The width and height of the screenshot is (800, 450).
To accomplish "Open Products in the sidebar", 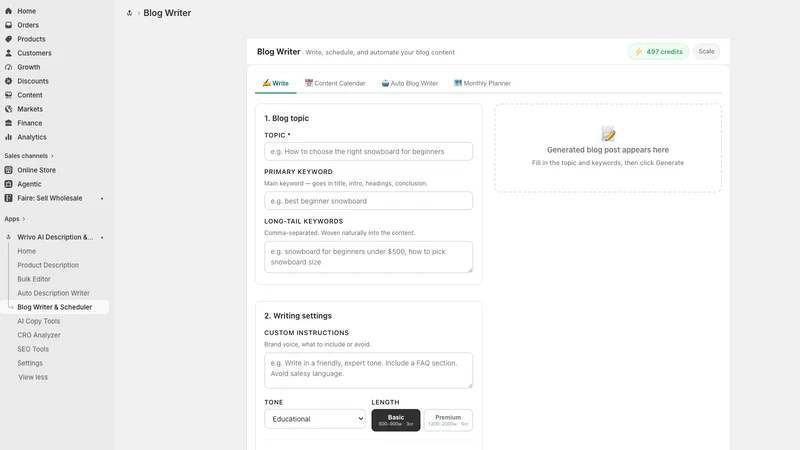I will point(31,39).
